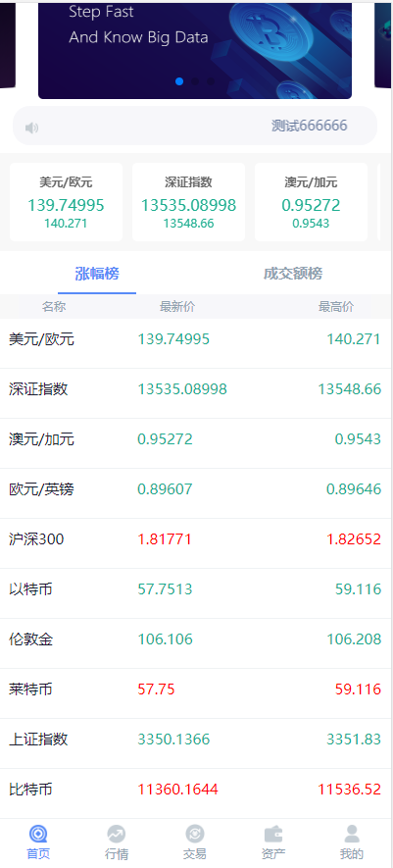Open the 资产 wallet icon
Screen dimensions: 393x868
coord(273,834)
